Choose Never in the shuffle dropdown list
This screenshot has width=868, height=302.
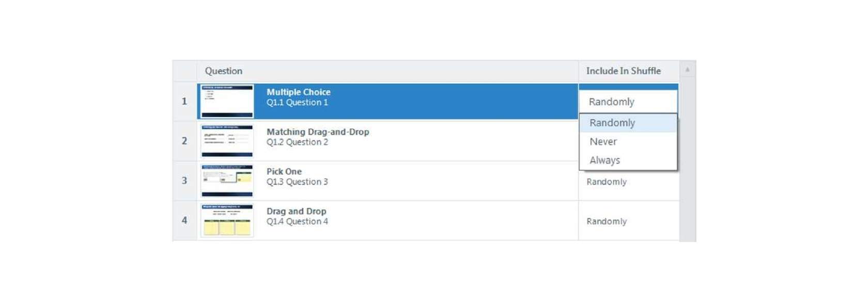(628, 141)
